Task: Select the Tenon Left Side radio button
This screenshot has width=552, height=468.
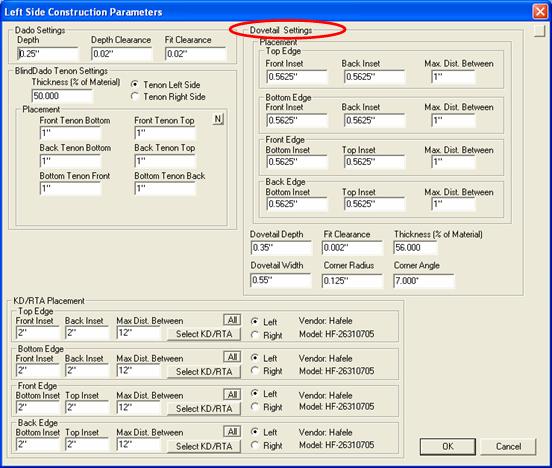Action: [134, 85]
